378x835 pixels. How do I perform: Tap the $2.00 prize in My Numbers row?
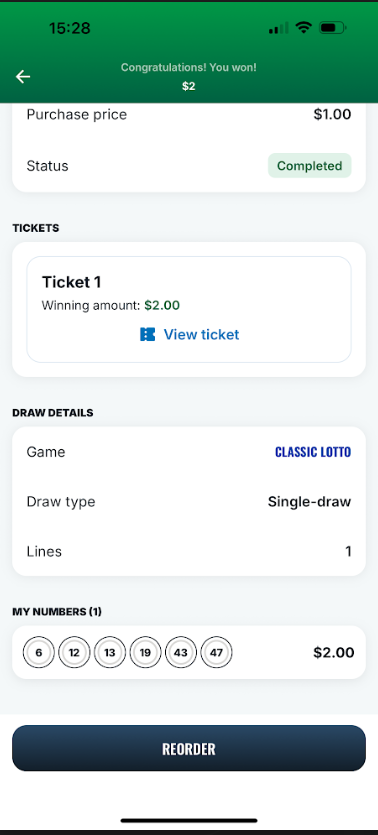point(334,652)
